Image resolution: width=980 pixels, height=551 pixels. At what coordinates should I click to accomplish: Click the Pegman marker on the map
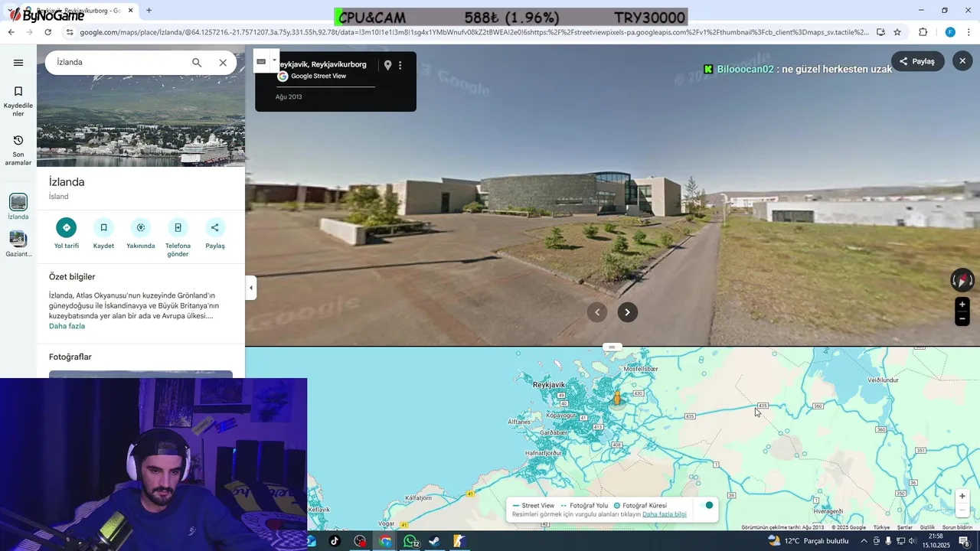(x=617, y=397)
